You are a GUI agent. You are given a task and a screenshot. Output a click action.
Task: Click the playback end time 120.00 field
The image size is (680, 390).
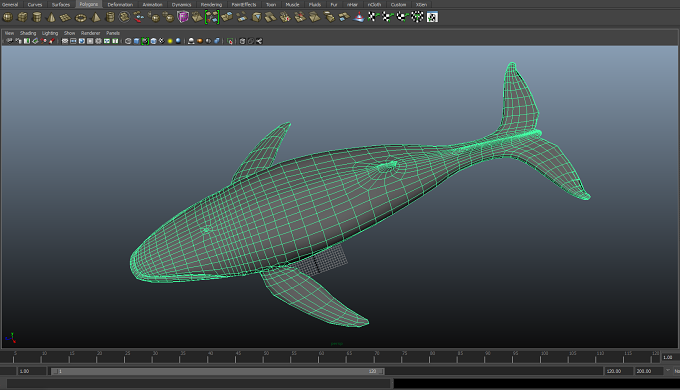click(x=618, y=371)
